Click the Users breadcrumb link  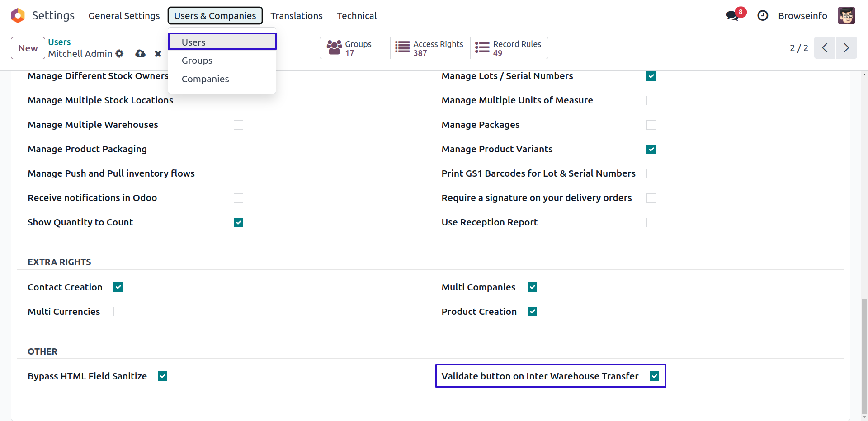pos(59,42)
